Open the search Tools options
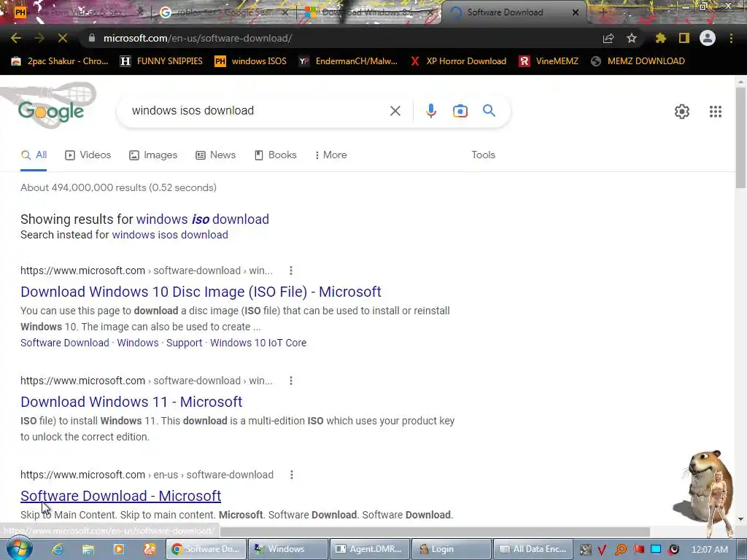 (483, 155)
